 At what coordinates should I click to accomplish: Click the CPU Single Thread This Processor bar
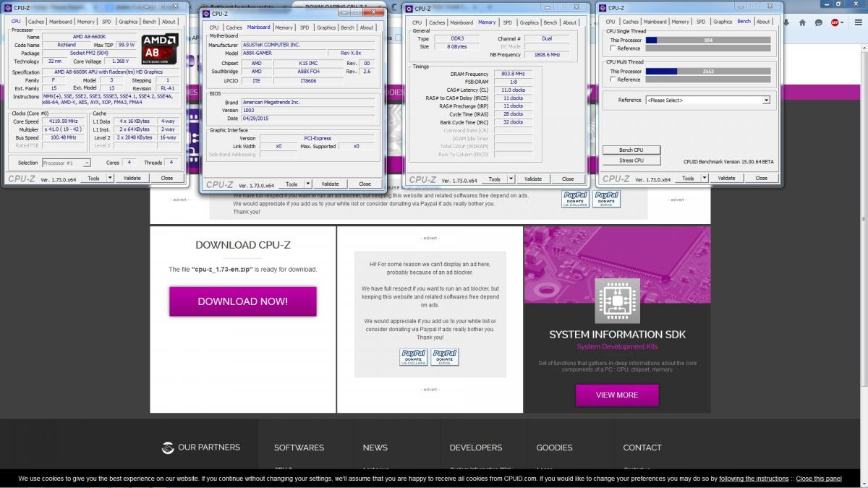[x=707, y=40]
